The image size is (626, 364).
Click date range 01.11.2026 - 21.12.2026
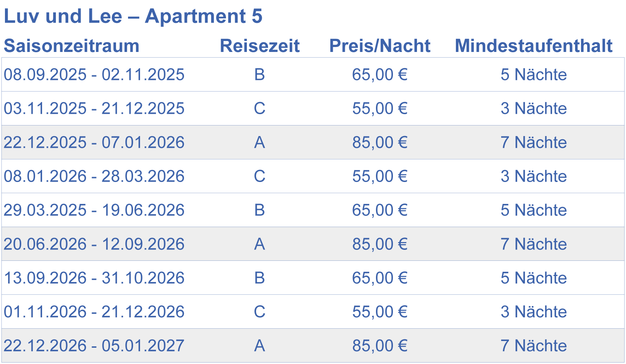click(94, 312)
